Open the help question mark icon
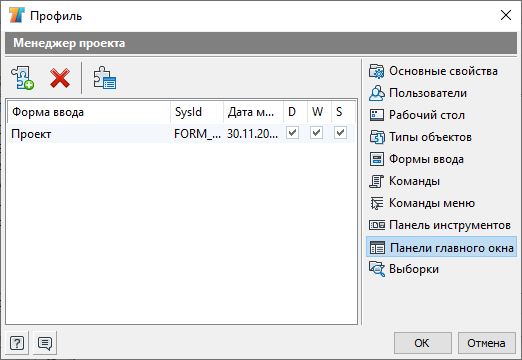 click(17, 343)
